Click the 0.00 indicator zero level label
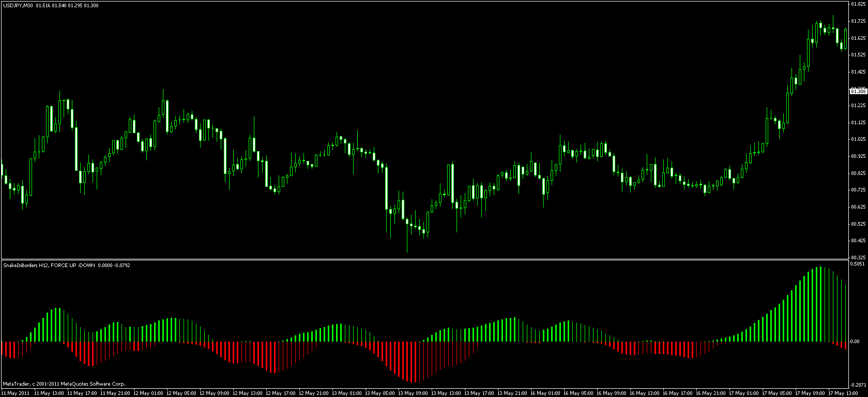Image resolution: width=868 pixels, height=397 pixels. coord(856,342)
